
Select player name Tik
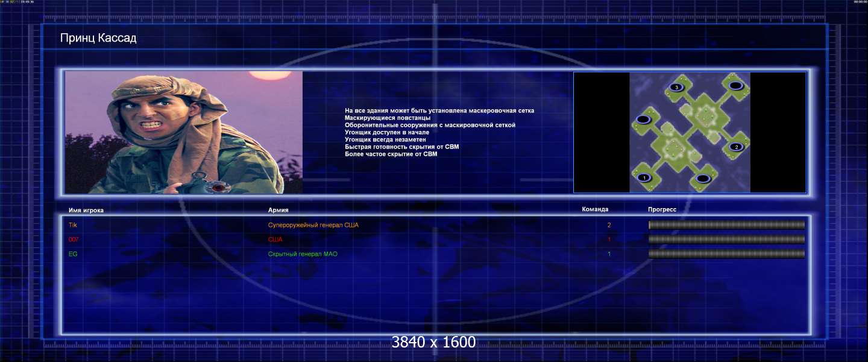tap(73, 225)
